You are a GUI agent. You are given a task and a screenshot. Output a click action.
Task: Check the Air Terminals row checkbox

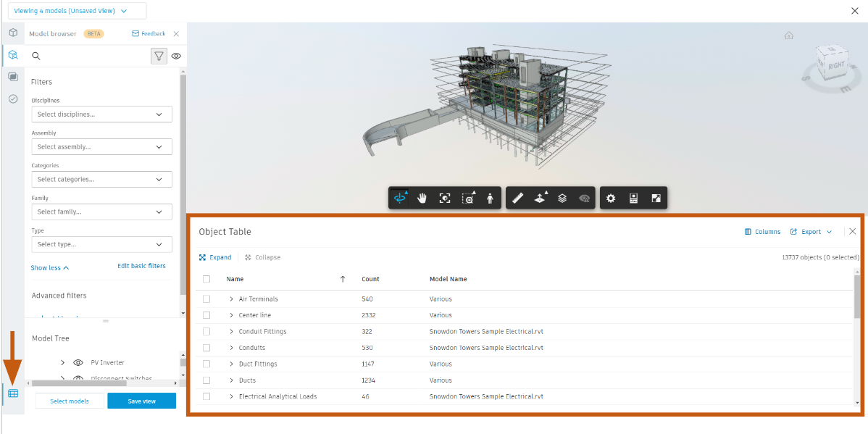206,299
